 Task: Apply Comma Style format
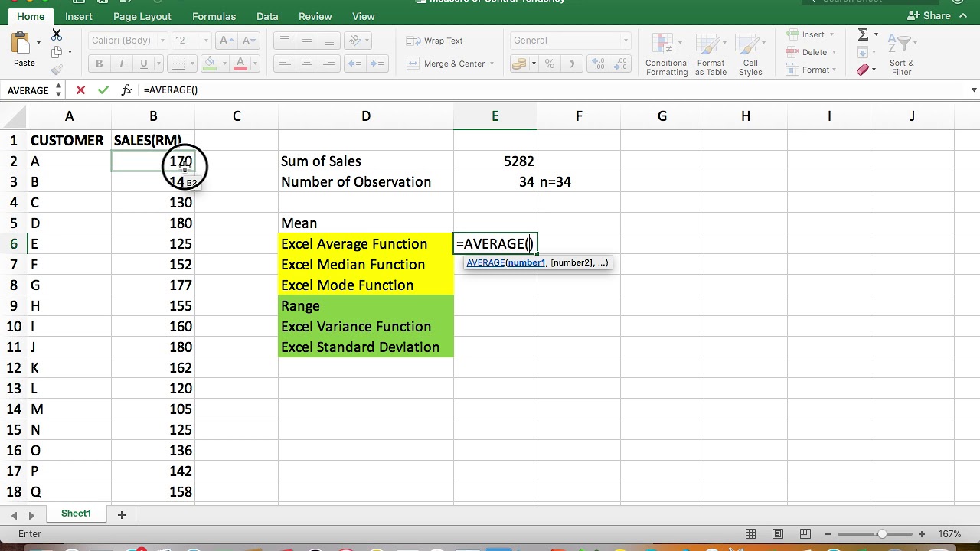coord(571,64)
